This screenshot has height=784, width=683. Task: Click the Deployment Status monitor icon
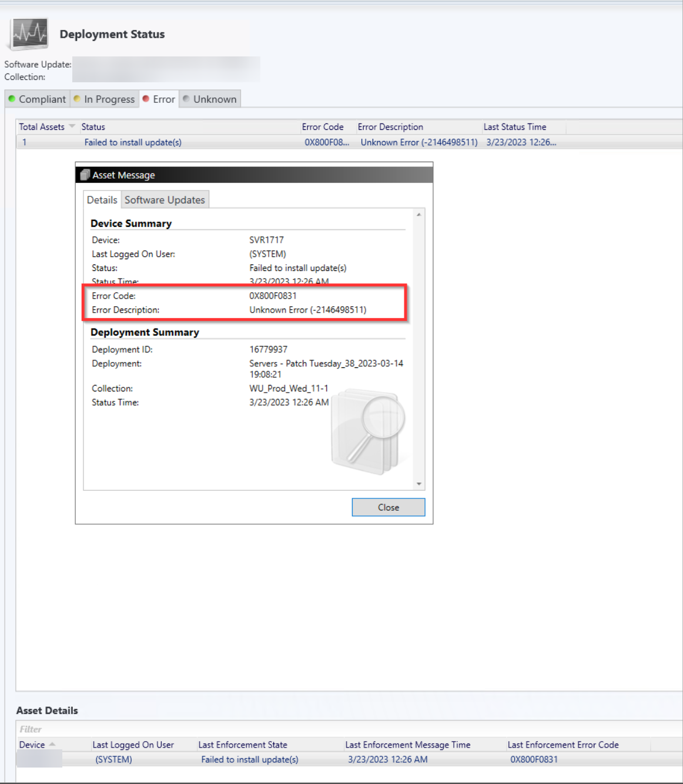click(28, 34)
